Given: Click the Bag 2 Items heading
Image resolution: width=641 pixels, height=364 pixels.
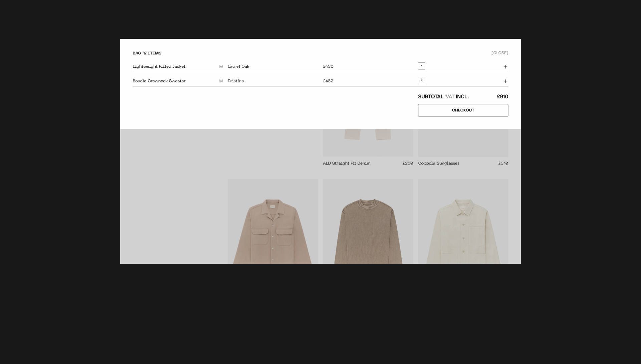Looking at the screenshot, I should pos(147,53).
